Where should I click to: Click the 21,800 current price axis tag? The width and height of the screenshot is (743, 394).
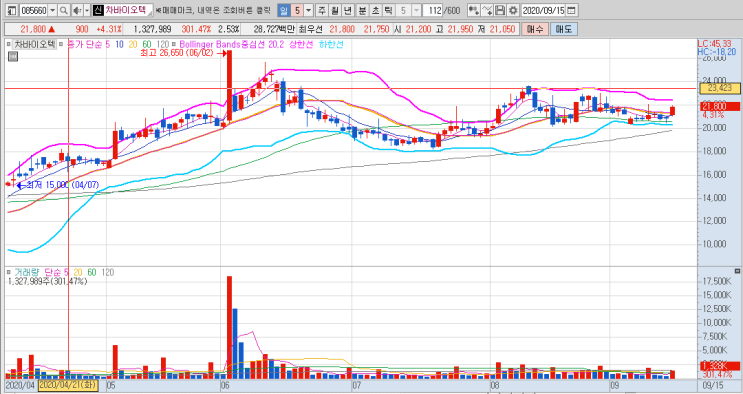click(719, 106)
